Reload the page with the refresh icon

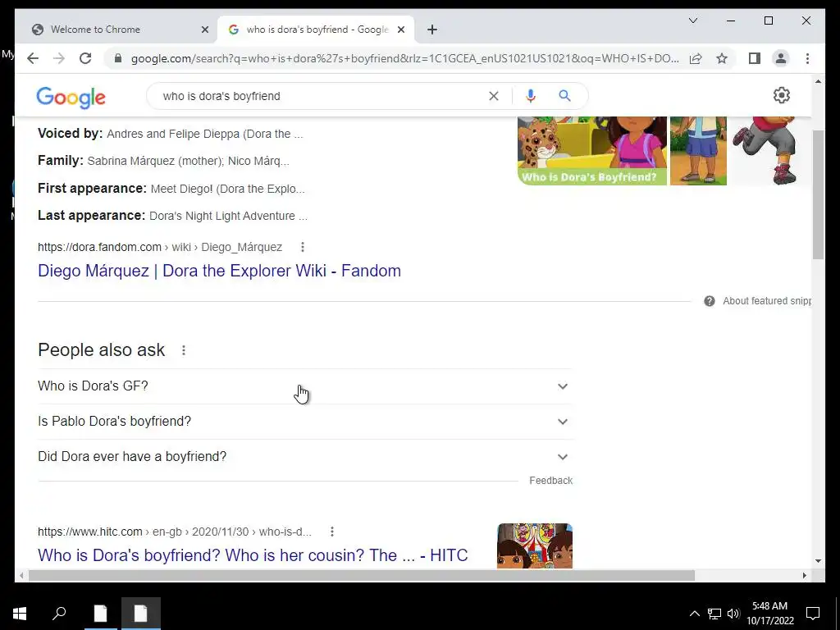(85, 58)
